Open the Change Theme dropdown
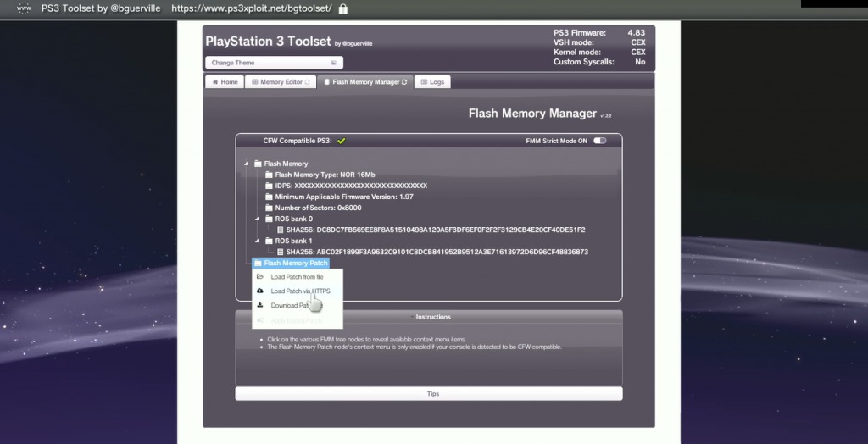The width and height of the screenshot is (868, 444). (x=274, y=63)
